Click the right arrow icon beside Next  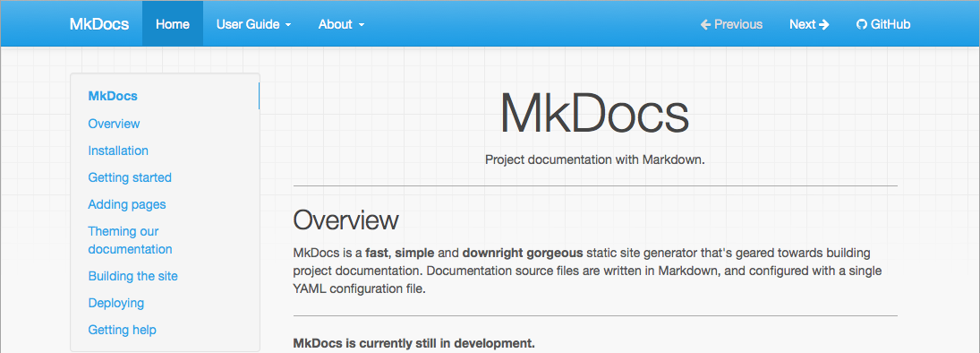point(823,24)
